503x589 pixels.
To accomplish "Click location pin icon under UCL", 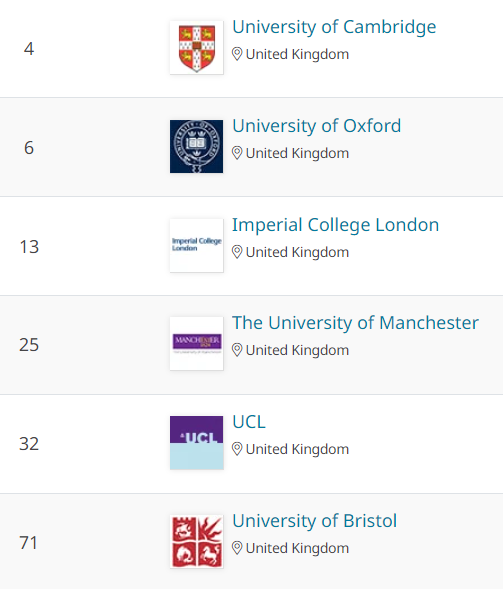I will pyautogui.click(x=237, y=449).
